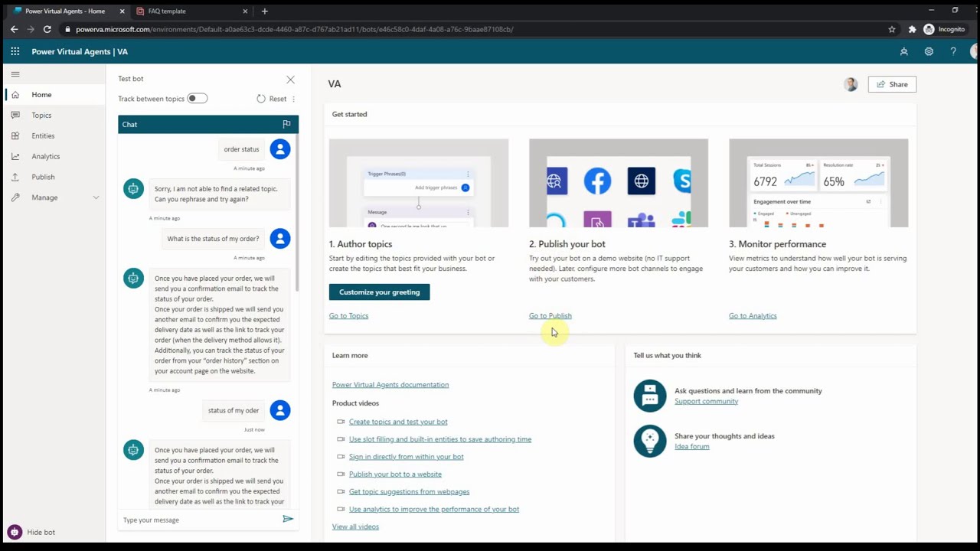980x551 pixels.
Task: Click the browser address bar URL
Action: click(295, 29)
